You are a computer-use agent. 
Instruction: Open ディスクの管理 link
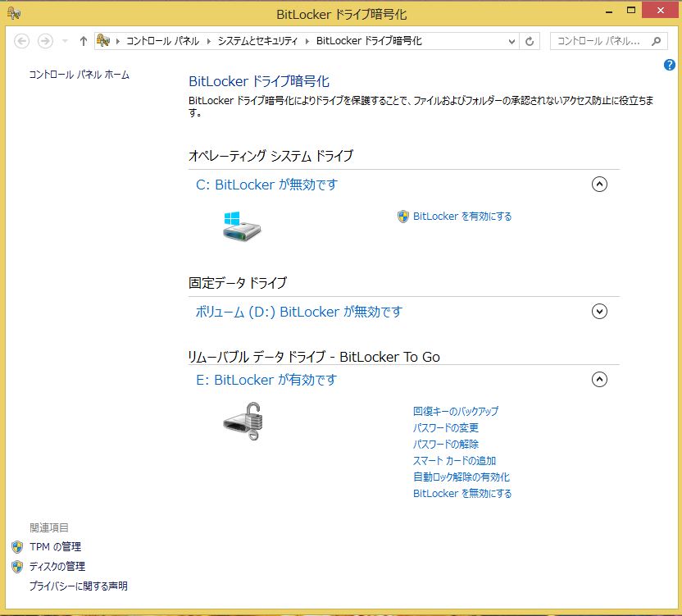pos(57,566)
